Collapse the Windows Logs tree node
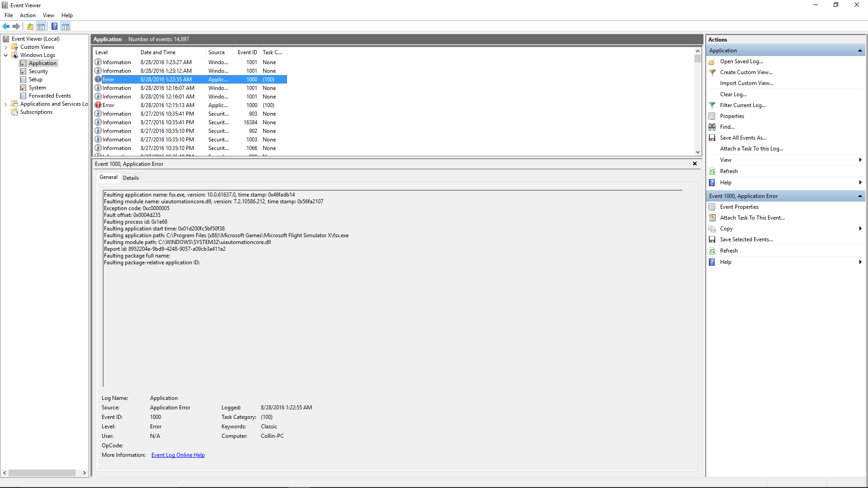Viewport: 868px width, 488px height. 5,55
